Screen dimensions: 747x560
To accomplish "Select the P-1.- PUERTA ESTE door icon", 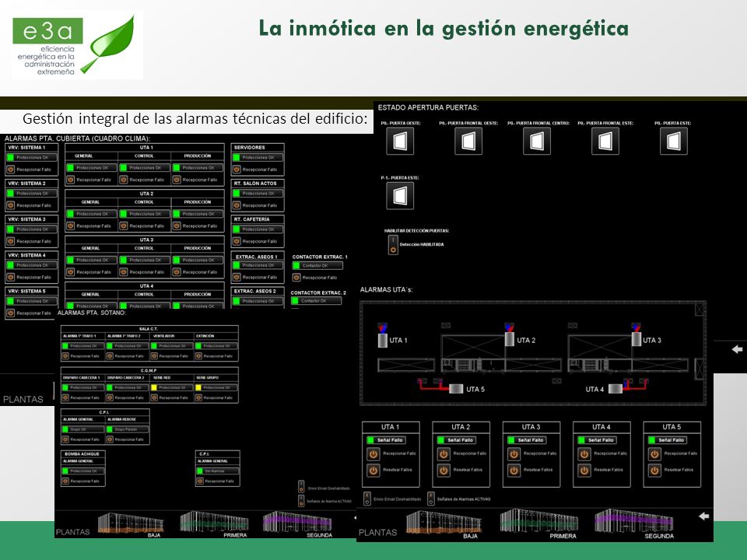I will click(x=400, y=196).
